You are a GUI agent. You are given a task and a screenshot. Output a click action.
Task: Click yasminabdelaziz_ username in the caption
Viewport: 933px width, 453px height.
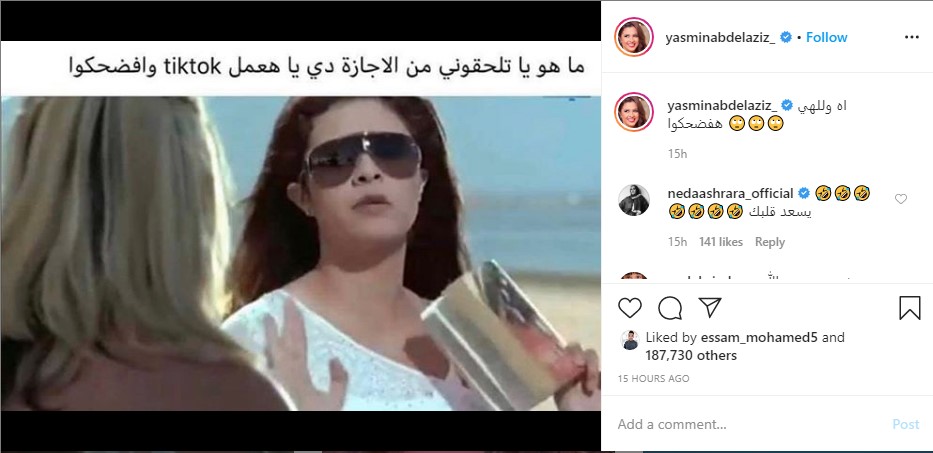tap(722, 106)
